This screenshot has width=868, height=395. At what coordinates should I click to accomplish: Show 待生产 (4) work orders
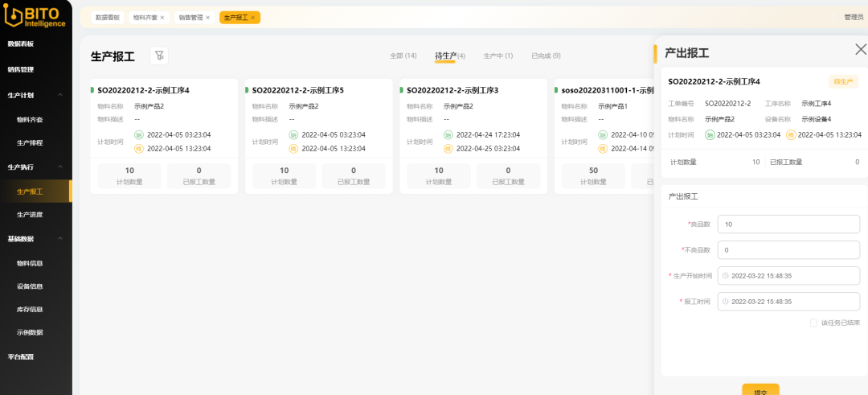(x=450, y=56)
